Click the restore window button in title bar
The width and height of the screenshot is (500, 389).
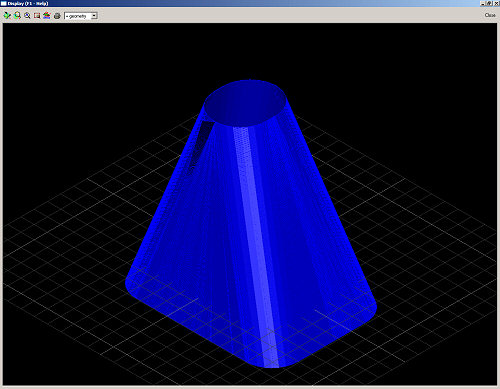click(x=489, y=3)
